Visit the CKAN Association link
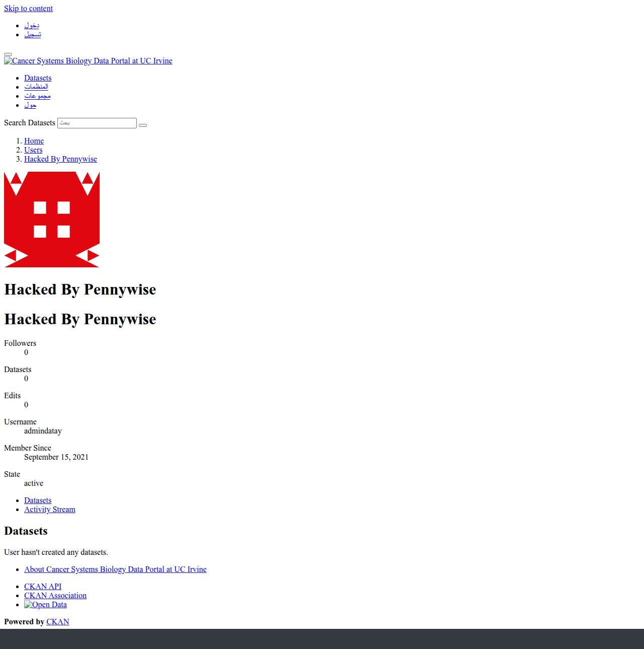This screenshot has width=644, height=649. pos(55,596)
